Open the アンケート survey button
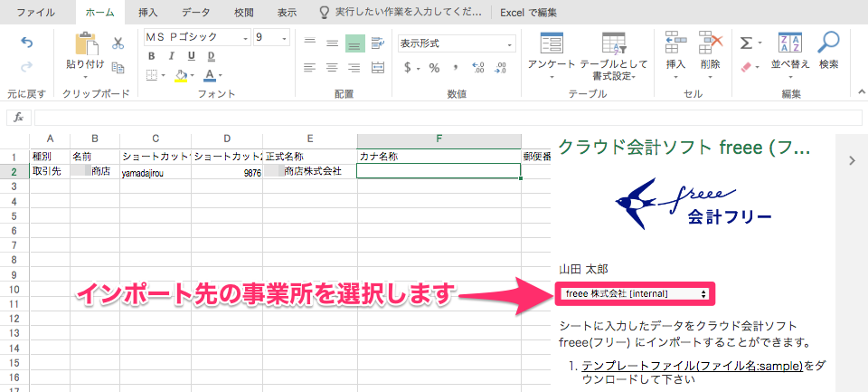Viewport: 868px width, 392px height. tap(552, 55)
